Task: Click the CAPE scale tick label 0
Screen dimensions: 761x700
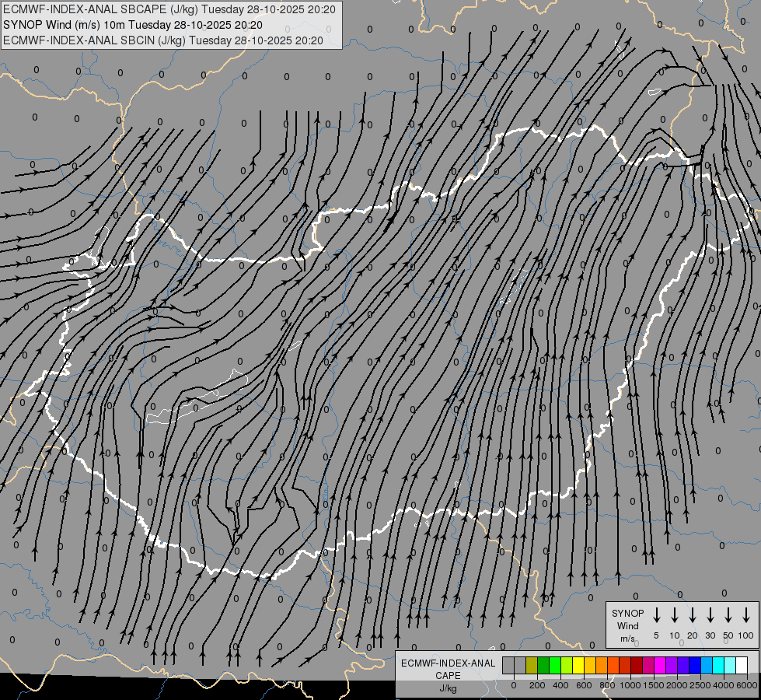Action: tap(514, 685)
